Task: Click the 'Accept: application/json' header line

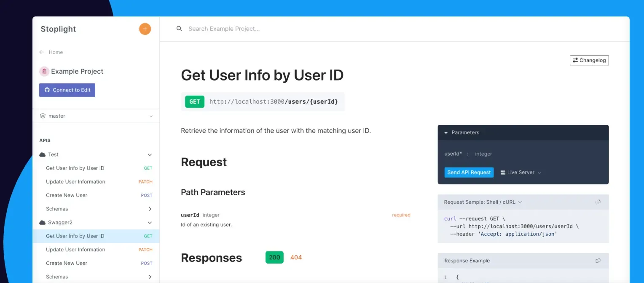Action: point(504,234)
